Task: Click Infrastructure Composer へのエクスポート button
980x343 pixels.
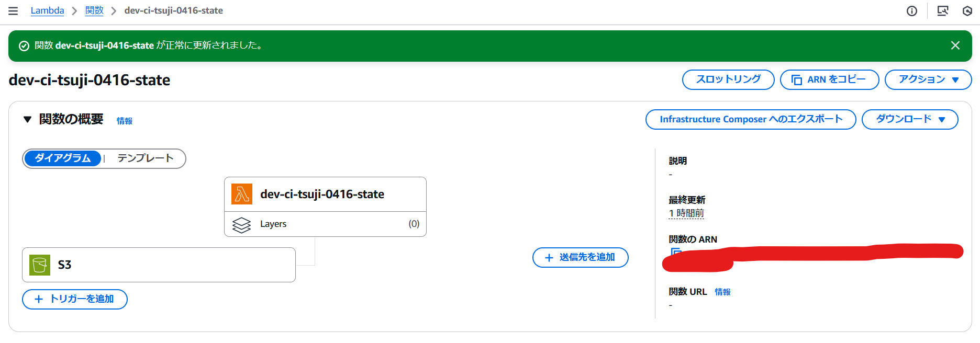Action: click(750, 120)
